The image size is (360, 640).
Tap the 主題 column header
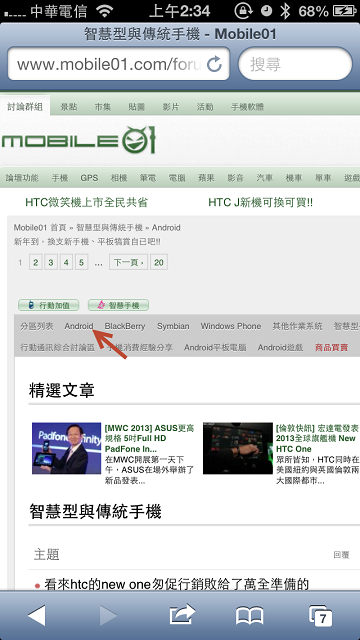(x=47, y=554)
